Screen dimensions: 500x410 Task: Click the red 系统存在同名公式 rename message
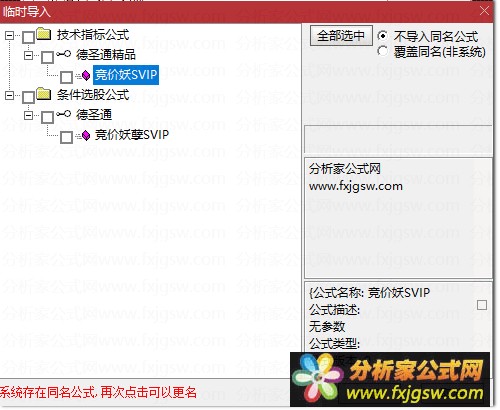[x=98, y=392]
